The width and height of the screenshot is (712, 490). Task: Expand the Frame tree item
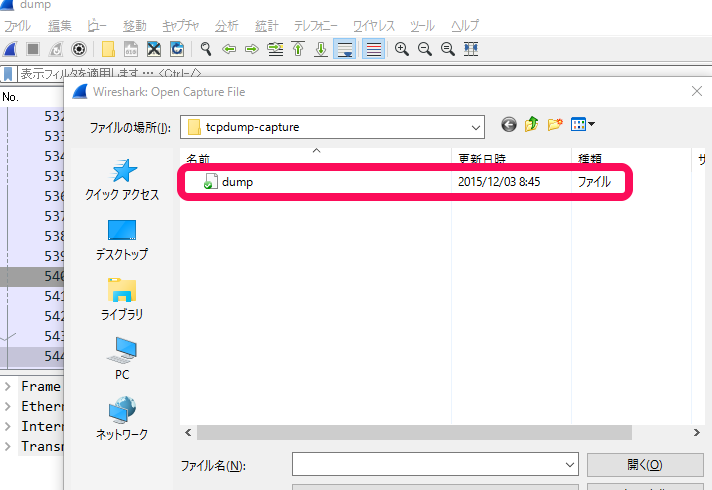8,386
